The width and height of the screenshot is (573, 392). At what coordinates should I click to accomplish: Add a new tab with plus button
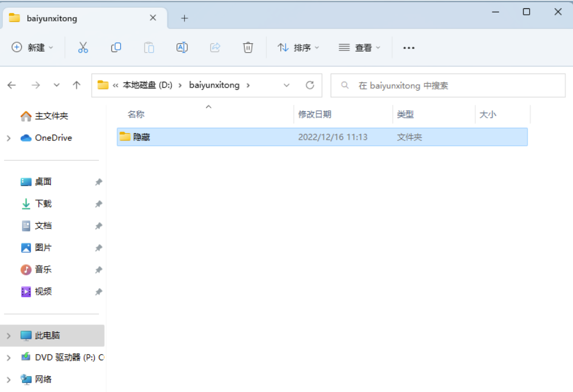click(184, 18)
